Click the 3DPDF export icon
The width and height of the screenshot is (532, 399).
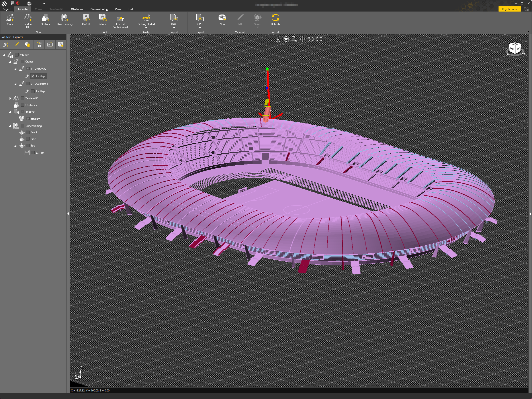coord(200,18)
